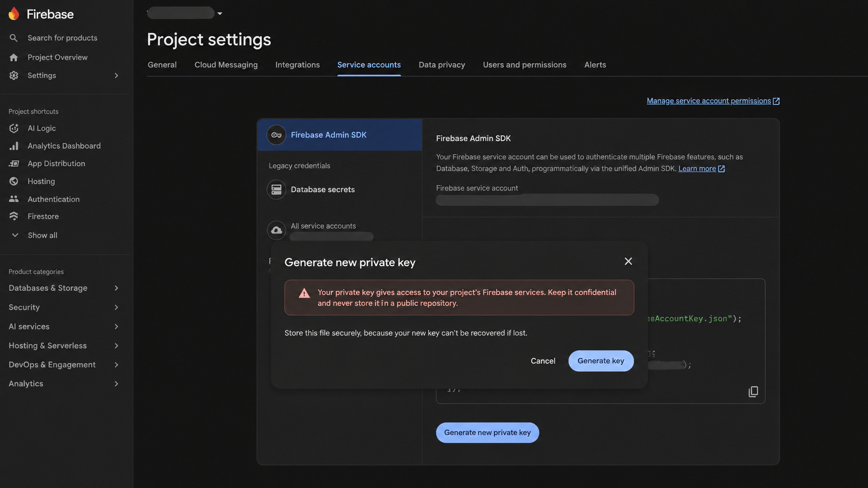Click the Firebase Admin SDK key icon
This screenshot has width=868, height=488.
276,135
